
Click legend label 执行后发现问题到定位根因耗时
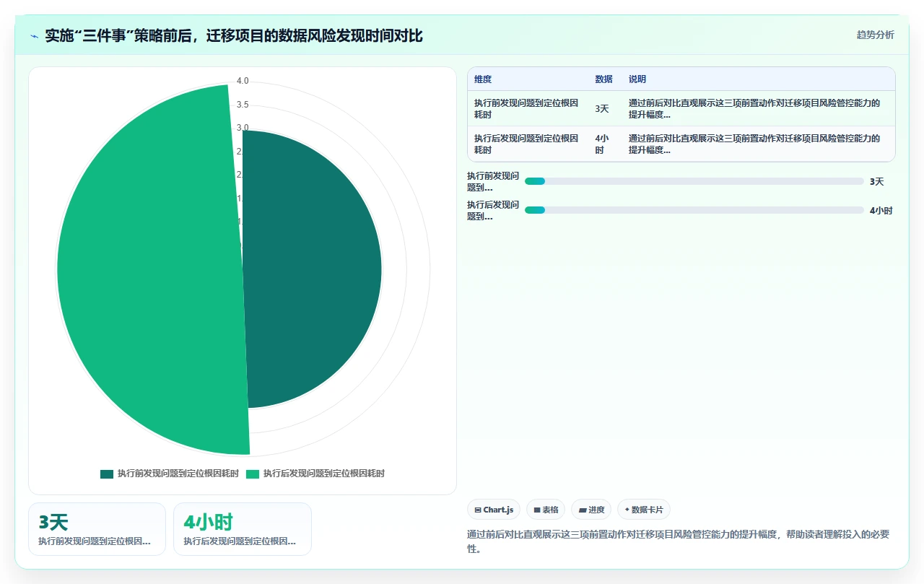coord(324,474)
